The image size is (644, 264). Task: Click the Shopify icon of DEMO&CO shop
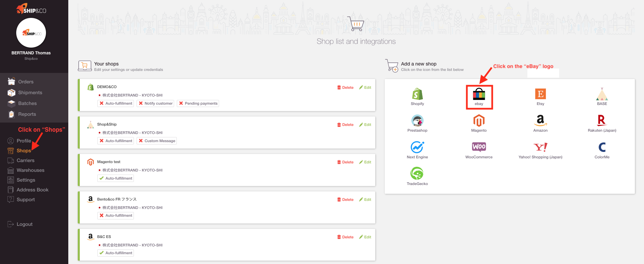click(x=90, y=87)
